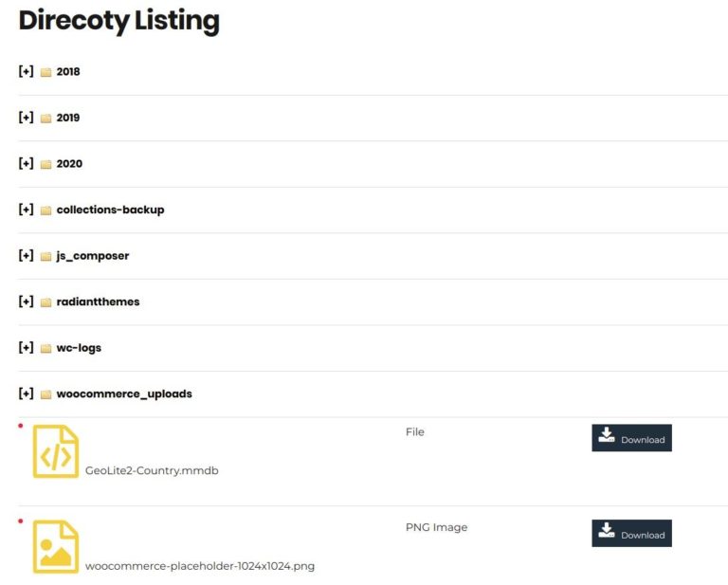Image resolution: width=728 pixels, height=585 pixels.
Task: Expand the 2019 folder with [+]
Action: pos(26,118)
